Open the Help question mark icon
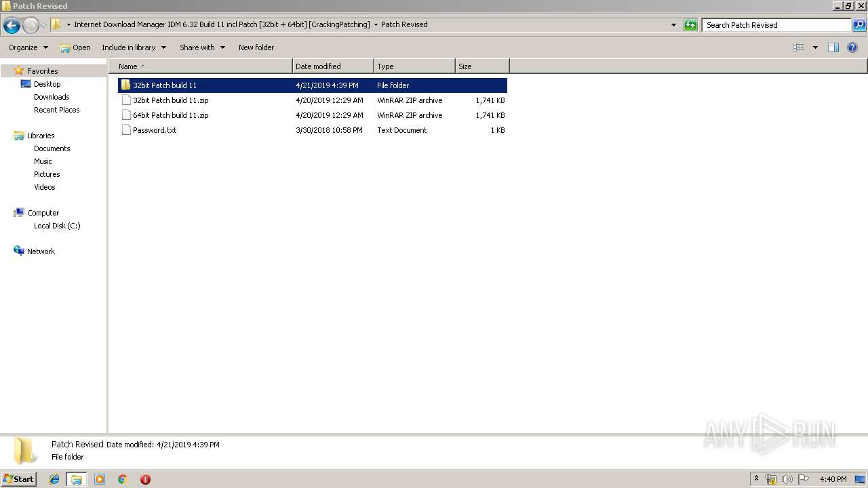 (x=853, y=47)
